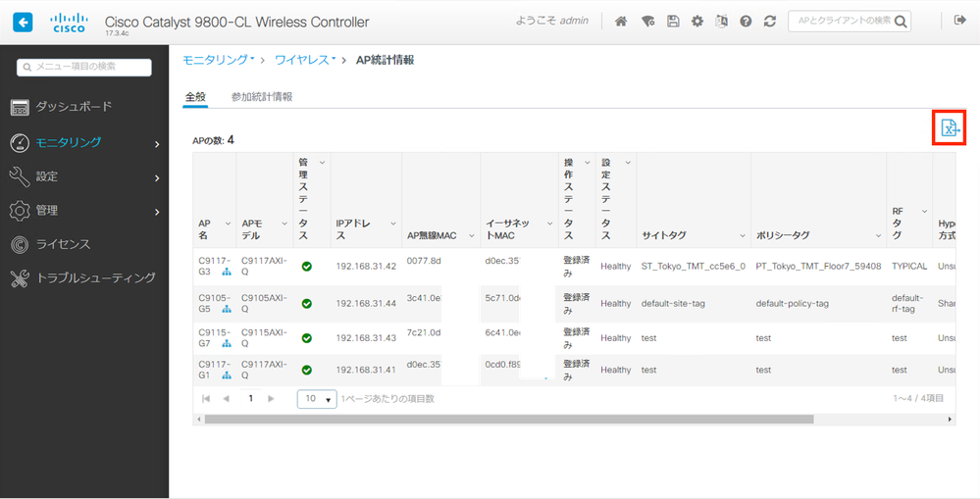
Task: Open the サイトタグ column chevron
Action: pyautogui.click(x=743, y=235)
